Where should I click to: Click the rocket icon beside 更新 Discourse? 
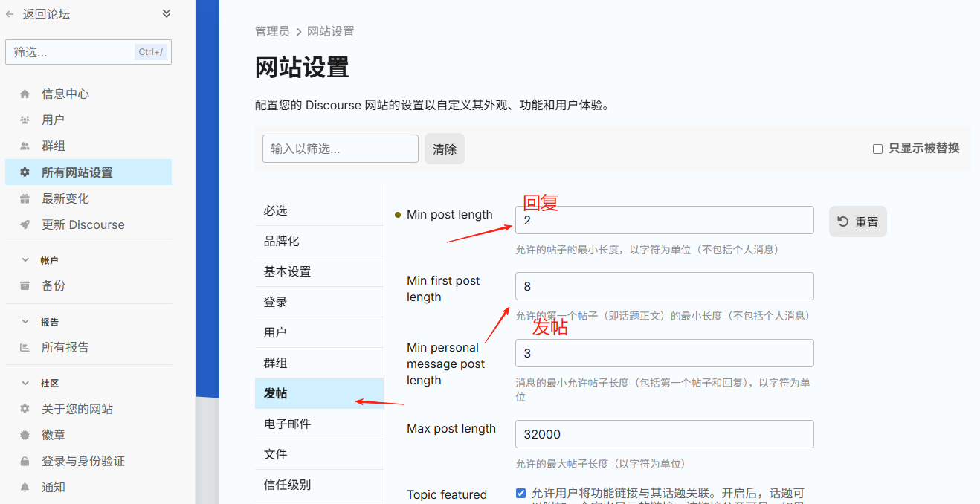coord(25,225)
